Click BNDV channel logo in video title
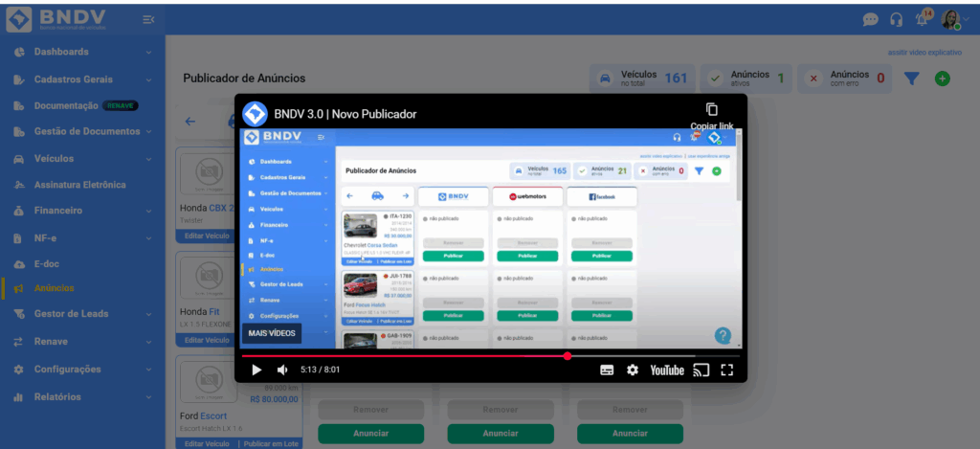Image resolution: width=980 pixels, height=449 pixels. click(x=255, y=114)
